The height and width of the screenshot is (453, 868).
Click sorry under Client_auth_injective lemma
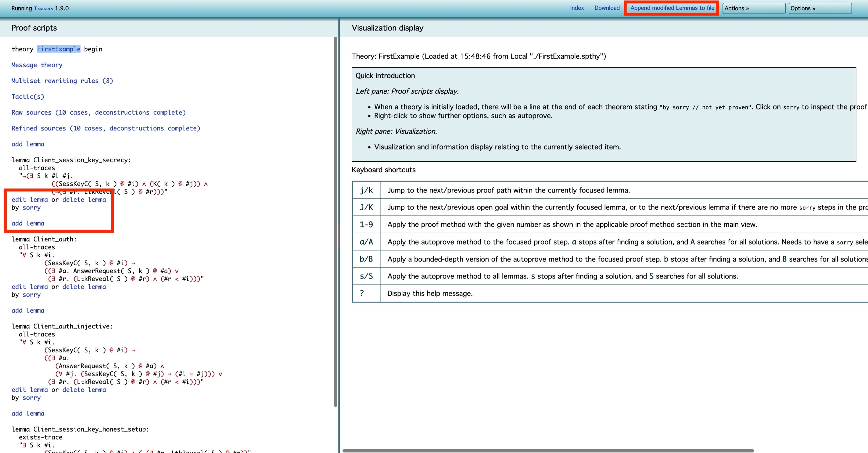pyautogui.click(x=31, y=398)
